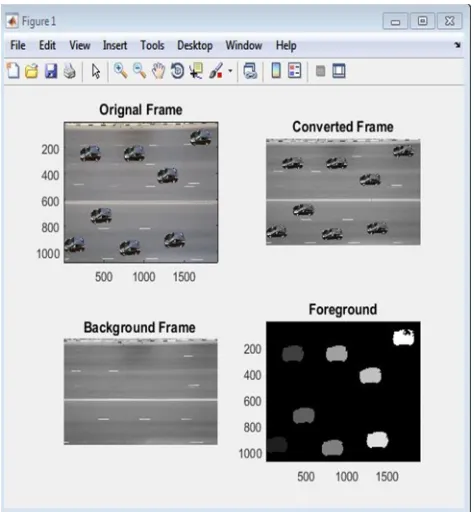Choose the Data Cursor tool
Screen dimensions: 474x512
[196, 71]
